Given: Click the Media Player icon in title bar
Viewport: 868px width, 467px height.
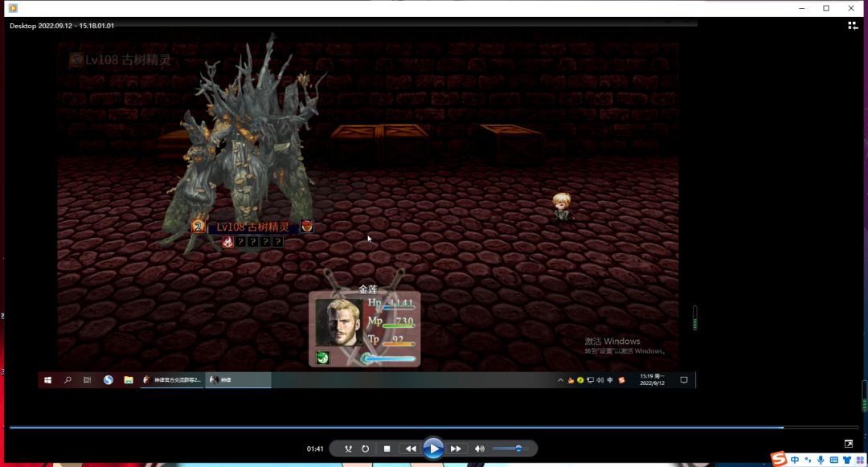Looking at the screenshot, I should [x=13, y=8].
